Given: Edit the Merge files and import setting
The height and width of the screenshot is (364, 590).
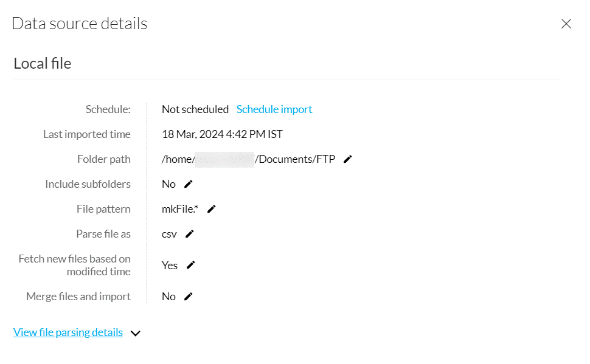Looking at the screenshot, I should pyautogui.click(x=189, y=297).
